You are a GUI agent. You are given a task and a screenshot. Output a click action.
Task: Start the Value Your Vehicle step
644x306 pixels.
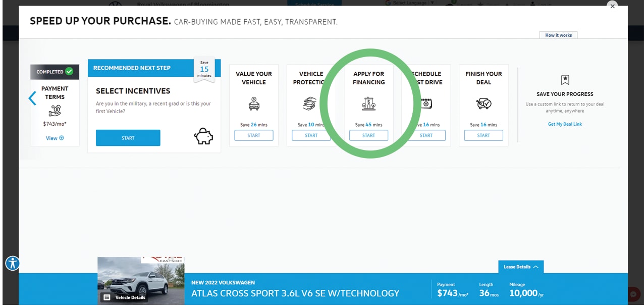click(x=254, y=135)
